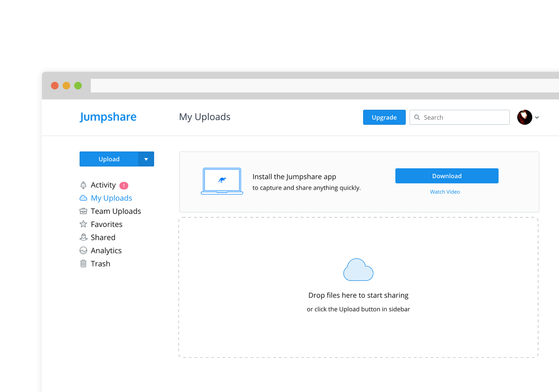Viewport: 559px width, 392px height.
Task: Click the search magnifier icon
Action: click(417, 117)
